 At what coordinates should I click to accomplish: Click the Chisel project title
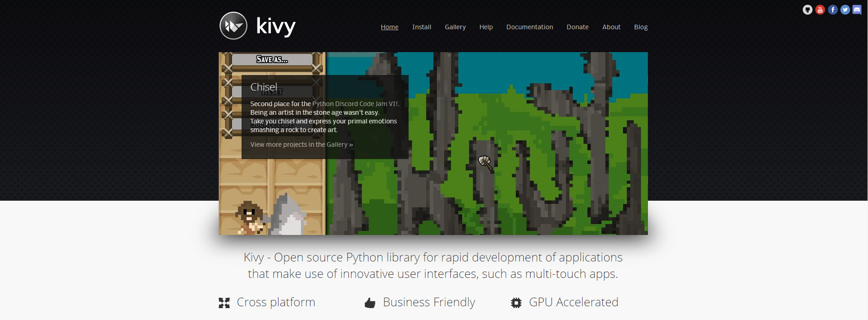pyautogui.click(x=263, y=87)
